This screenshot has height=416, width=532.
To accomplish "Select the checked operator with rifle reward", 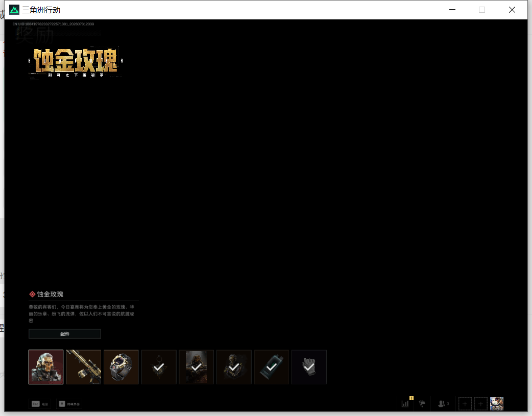I will pos(234,367).
